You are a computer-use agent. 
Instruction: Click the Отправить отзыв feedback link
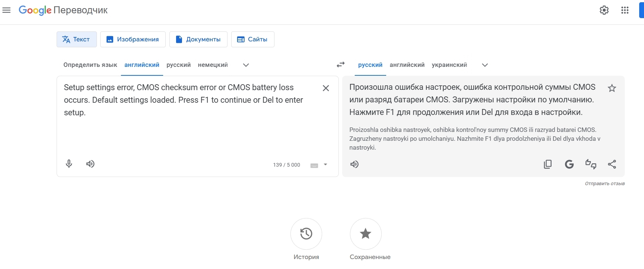click(604, 183)
